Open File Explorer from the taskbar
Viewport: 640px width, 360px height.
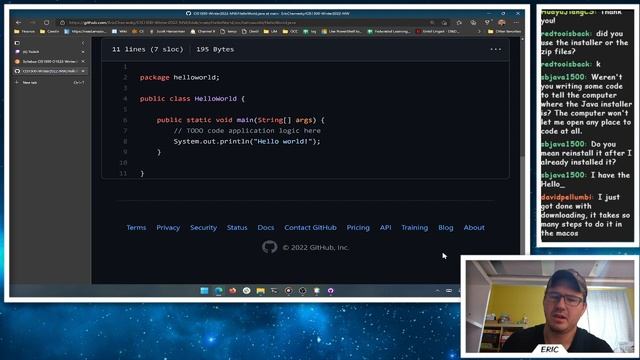(260, 291)
